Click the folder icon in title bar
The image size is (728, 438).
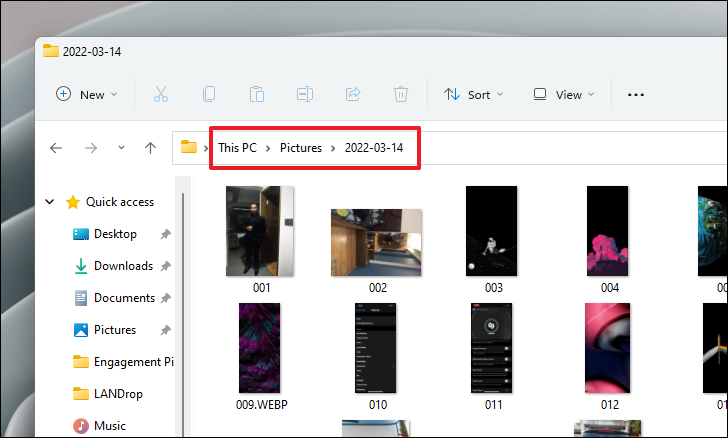(51, 51)
